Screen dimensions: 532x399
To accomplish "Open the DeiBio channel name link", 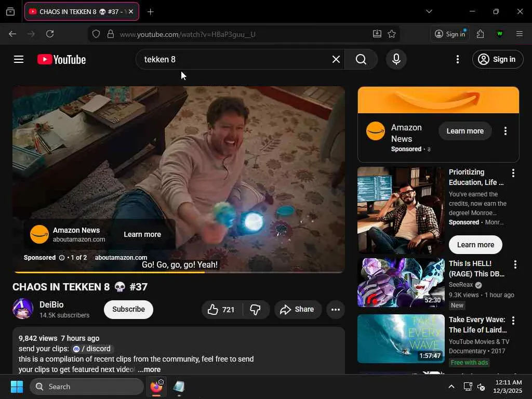I will tap(51, 304).
